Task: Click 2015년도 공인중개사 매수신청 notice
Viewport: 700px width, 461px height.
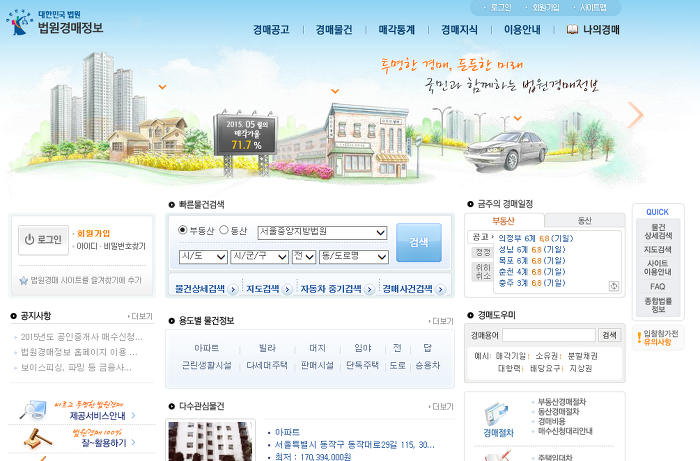Action: (x=82, y=337)
